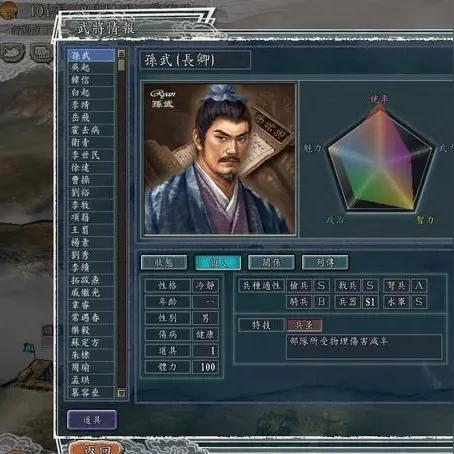Screen dimensions: 454x454
Task: Select 拓跋燾 in the officer list
Action: coord(91,280)
